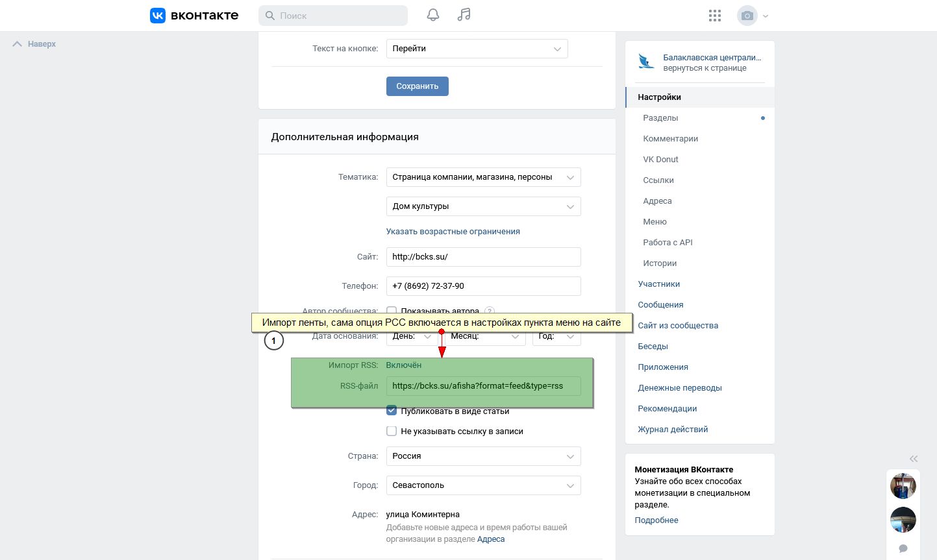The height and width of the screenshot is (560, 937).
Task: Toggle the 'Показывать автора' checkbox
Action: coord(392,311)
